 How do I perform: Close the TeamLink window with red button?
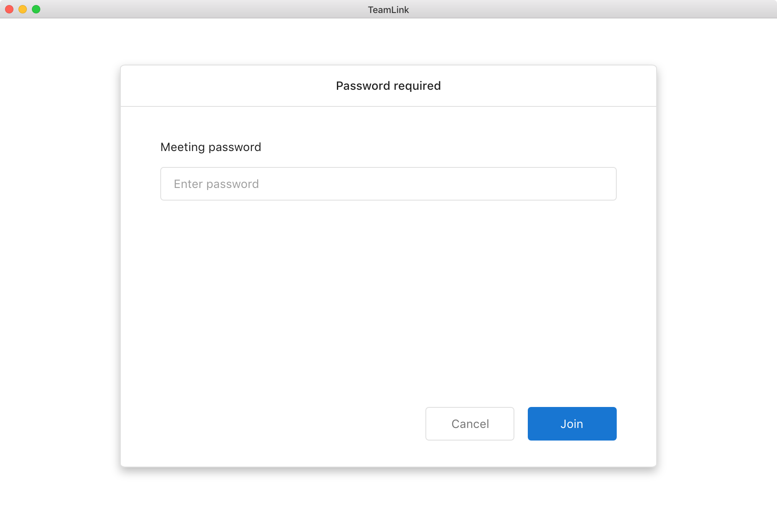point(9,9)
